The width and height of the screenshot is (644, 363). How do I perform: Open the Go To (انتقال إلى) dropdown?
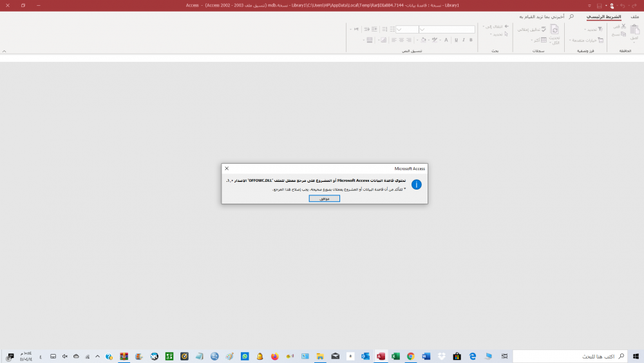coord(496,26)
